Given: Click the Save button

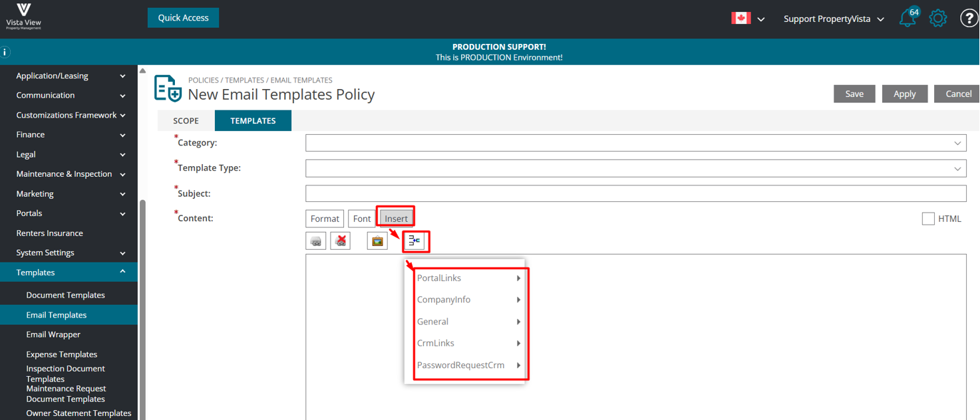Looking at the screenshot, I should click(x=854, y=94).
